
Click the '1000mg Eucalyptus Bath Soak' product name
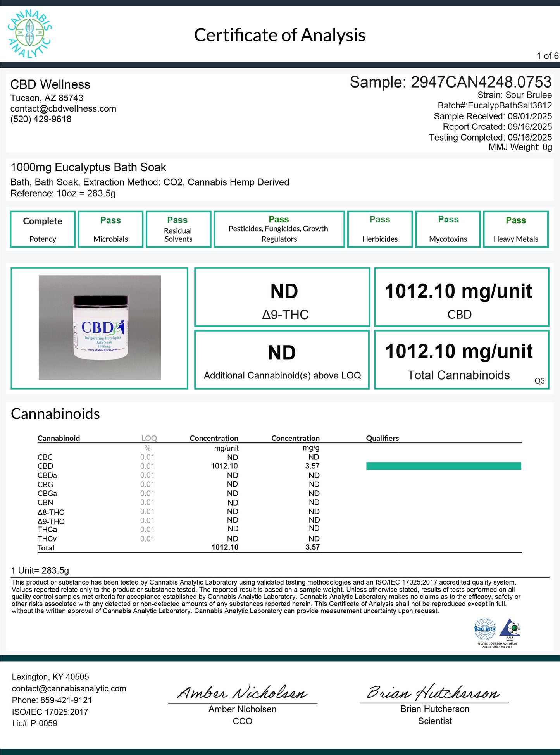(x=88, y=167)
